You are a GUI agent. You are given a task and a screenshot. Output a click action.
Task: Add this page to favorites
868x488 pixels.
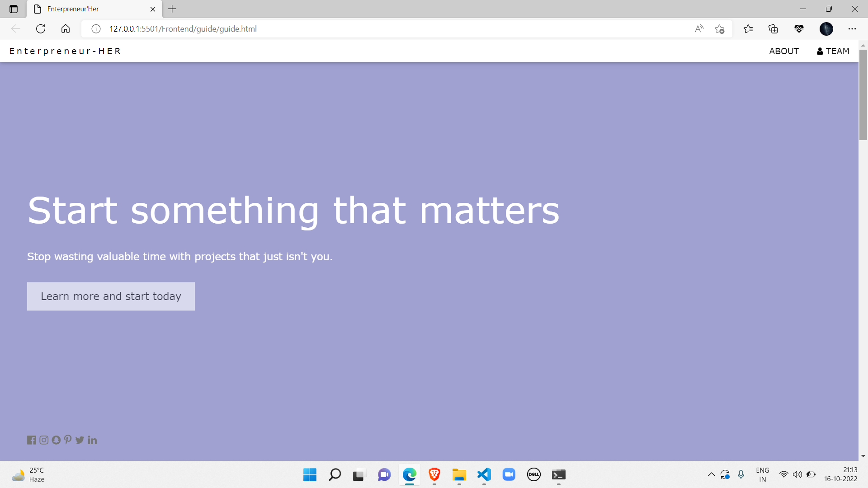[720, 29]
